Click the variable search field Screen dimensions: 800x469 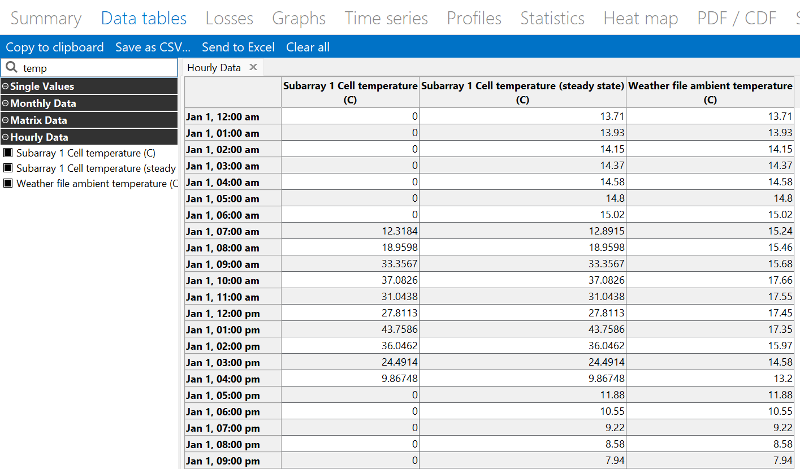coord(95,68)
